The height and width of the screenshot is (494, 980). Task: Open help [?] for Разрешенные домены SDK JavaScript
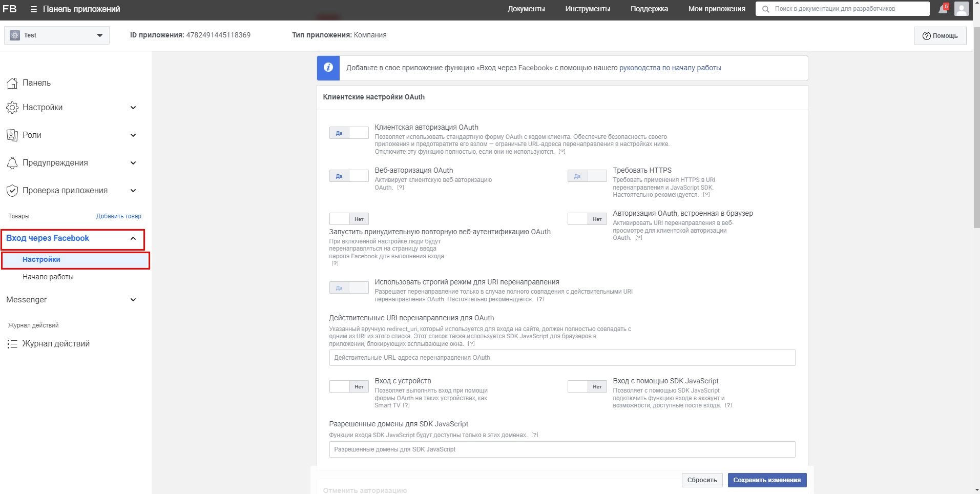(535, 435)
